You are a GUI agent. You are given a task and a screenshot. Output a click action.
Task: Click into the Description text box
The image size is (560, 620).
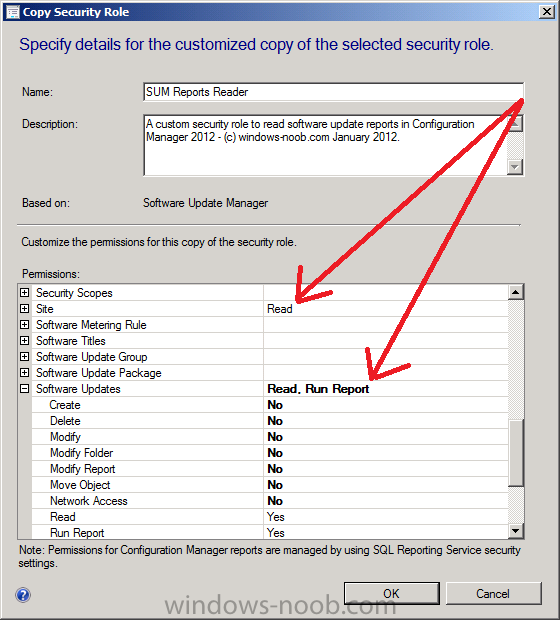[x=325, y=145]
